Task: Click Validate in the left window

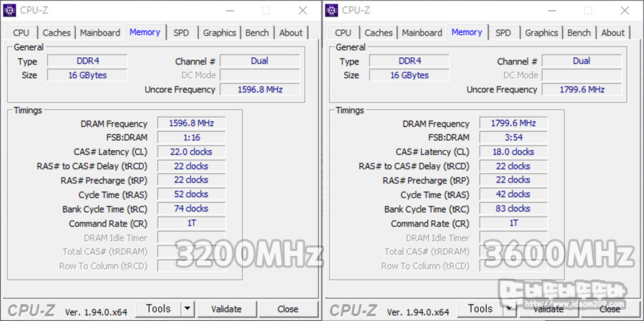Action: coord(227,309)
